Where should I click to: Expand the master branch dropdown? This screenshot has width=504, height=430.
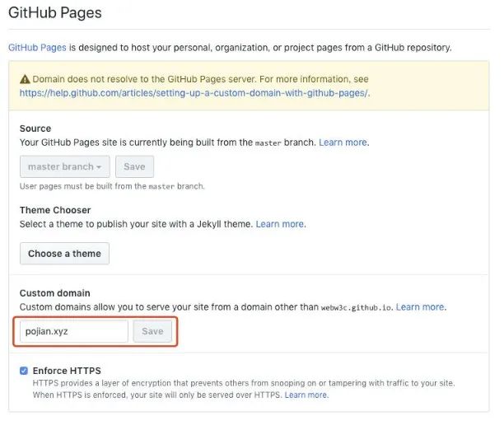[65, 167]
